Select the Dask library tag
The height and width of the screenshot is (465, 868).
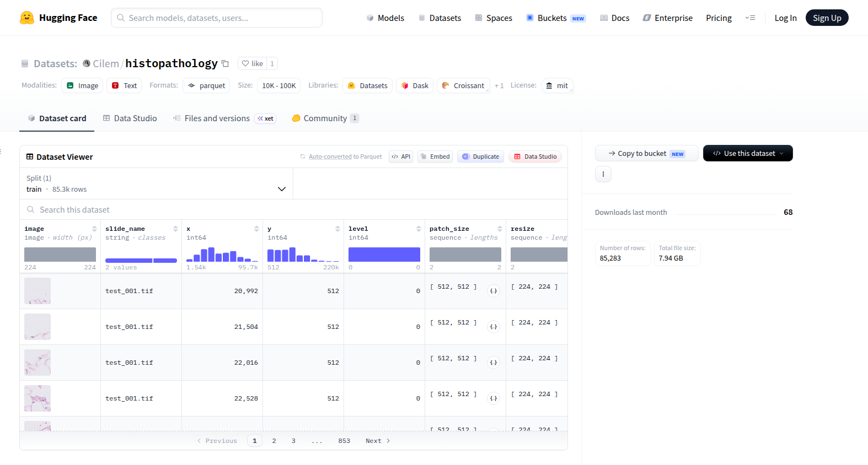click(x=415, y=85)
